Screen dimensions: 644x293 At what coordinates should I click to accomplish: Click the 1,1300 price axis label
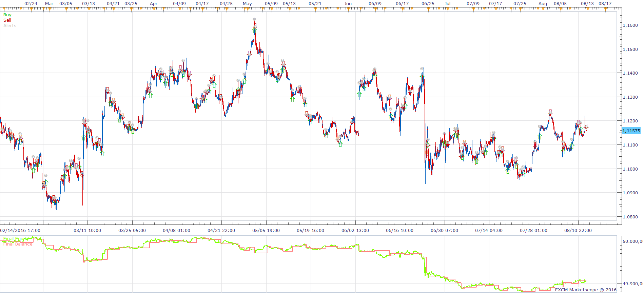[x=630, y=97]
